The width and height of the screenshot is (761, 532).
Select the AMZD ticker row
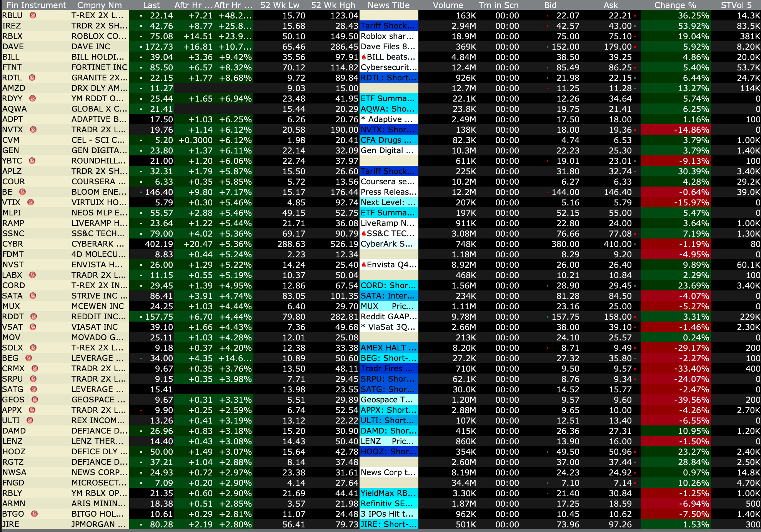(14, 88)
